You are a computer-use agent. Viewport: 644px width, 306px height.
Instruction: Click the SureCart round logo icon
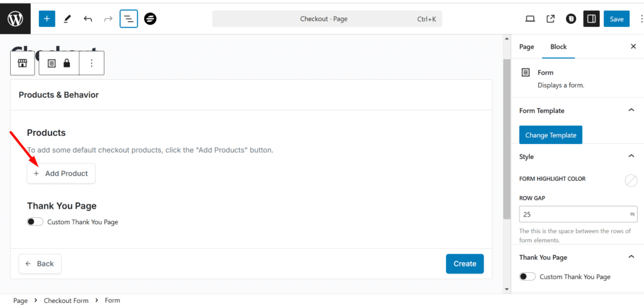coord(150,19)
